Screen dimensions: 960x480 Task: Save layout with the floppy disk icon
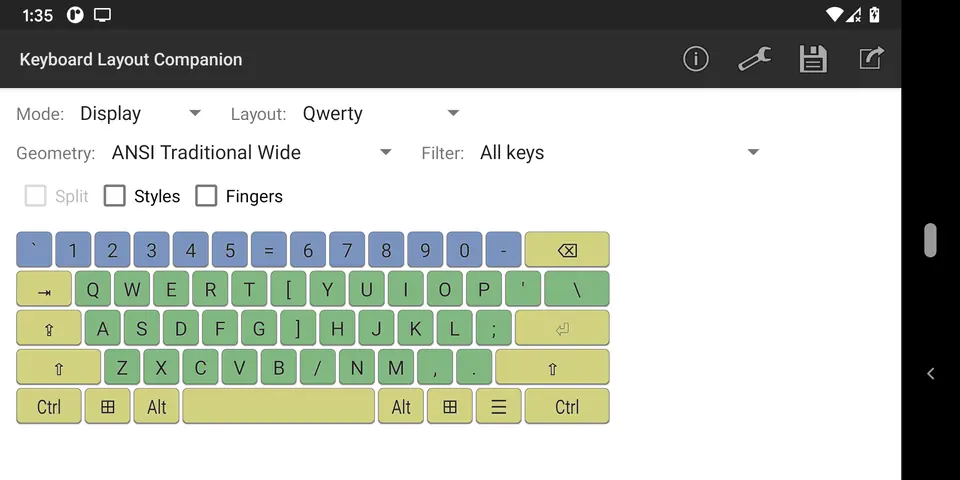[813, 59]
